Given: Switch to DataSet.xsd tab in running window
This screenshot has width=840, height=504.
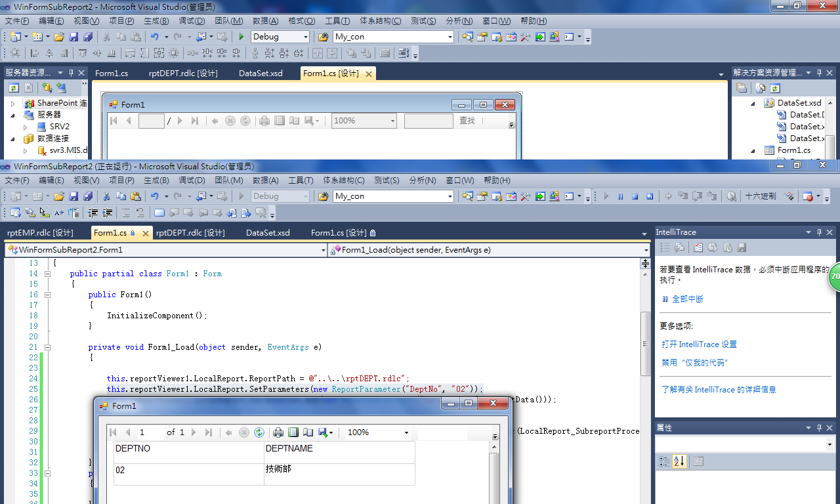Looking at the screenshot, I should point(268,233).
